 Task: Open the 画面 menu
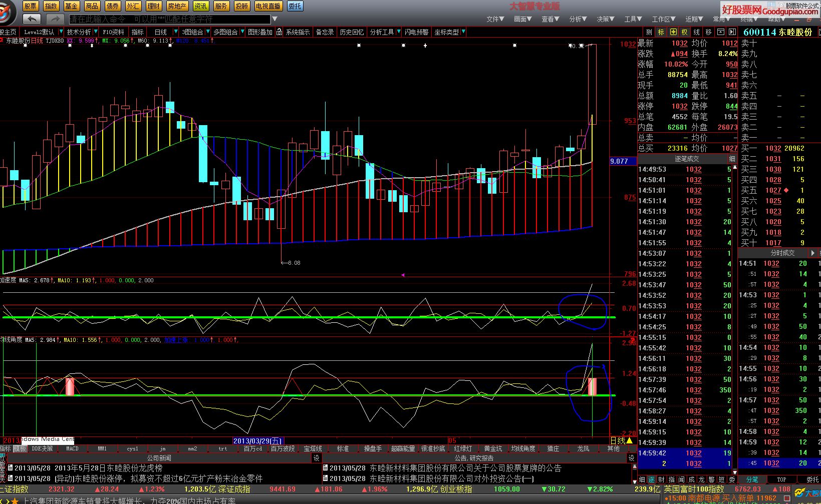(522, 19)
